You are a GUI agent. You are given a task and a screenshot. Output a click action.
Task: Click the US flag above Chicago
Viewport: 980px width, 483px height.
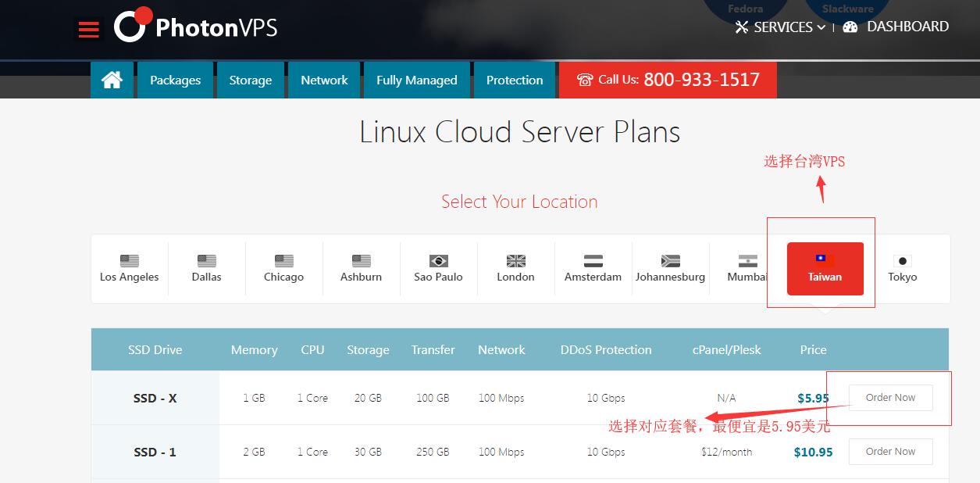pyautogui.click(x=284, y=260)
